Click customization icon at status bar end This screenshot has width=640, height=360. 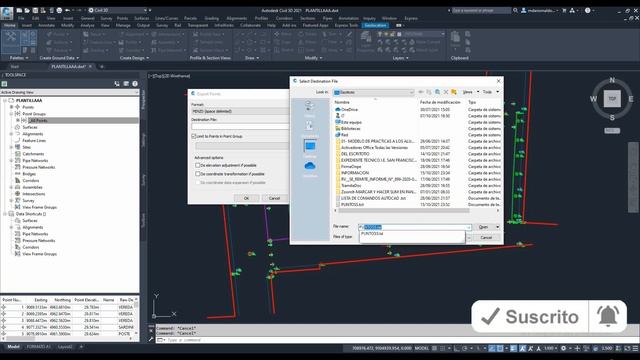(x=635, y=348)
